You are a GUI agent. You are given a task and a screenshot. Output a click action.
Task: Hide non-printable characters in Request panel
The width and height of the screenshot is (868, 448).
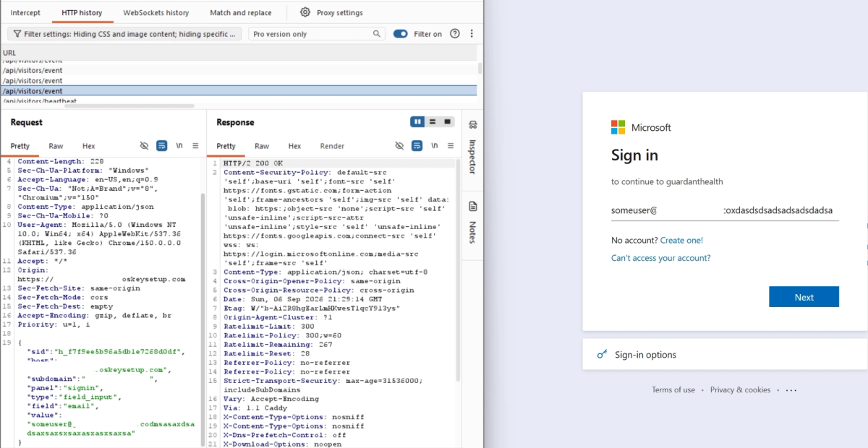[x=144, y=146]
